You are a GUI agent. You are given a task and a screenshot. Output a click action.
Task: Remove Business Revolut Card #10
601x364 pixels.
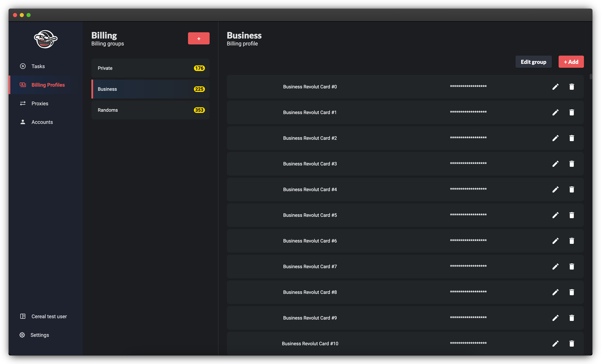coord(571,344)
